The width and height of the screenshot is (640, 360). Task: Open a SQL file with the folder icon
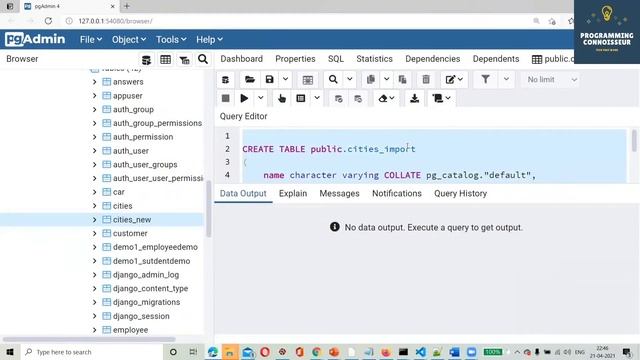coord(249,80)
